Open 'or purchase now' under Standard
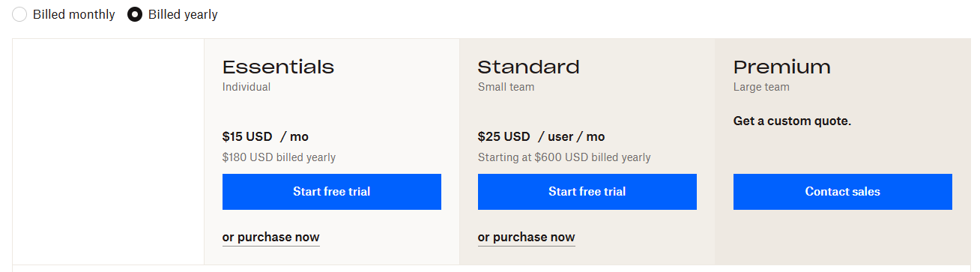The width and height of the screenshot is (980, 272). [527, 237]
